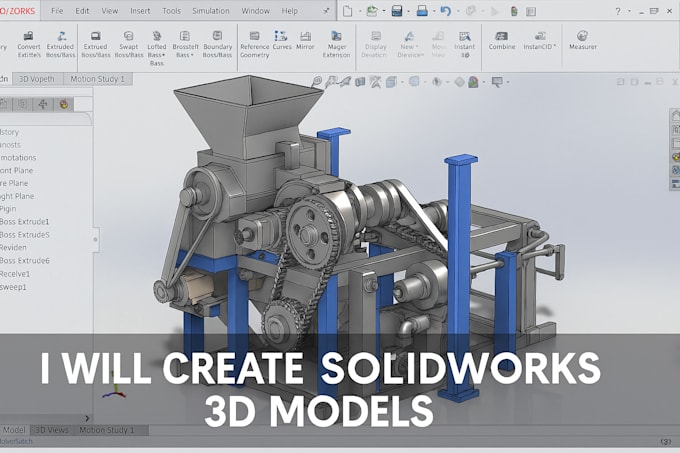Screen dimensions: 680x453
Task: Select the sweep1 feature
Action: coord(13,287)
